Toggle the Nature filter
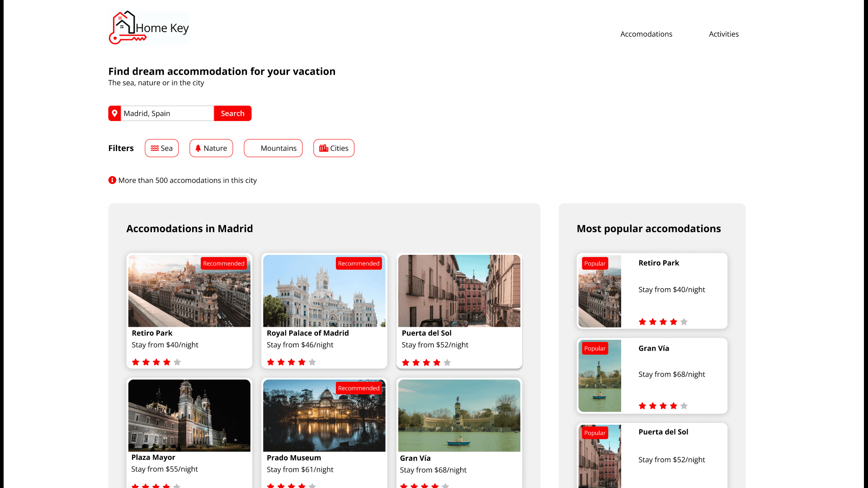 coord(211,148)
